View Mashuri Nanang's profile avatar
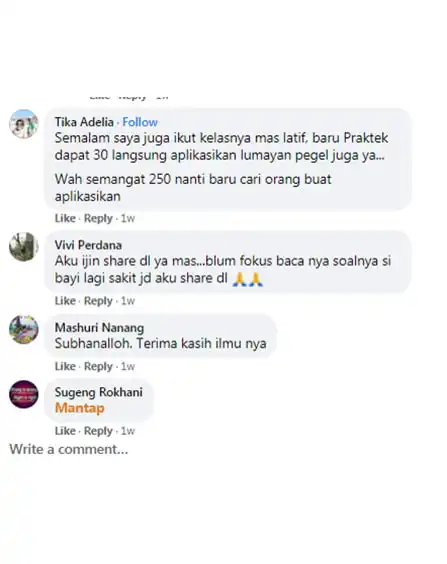This screenshot has width=447, height=564. click(23, 329)
